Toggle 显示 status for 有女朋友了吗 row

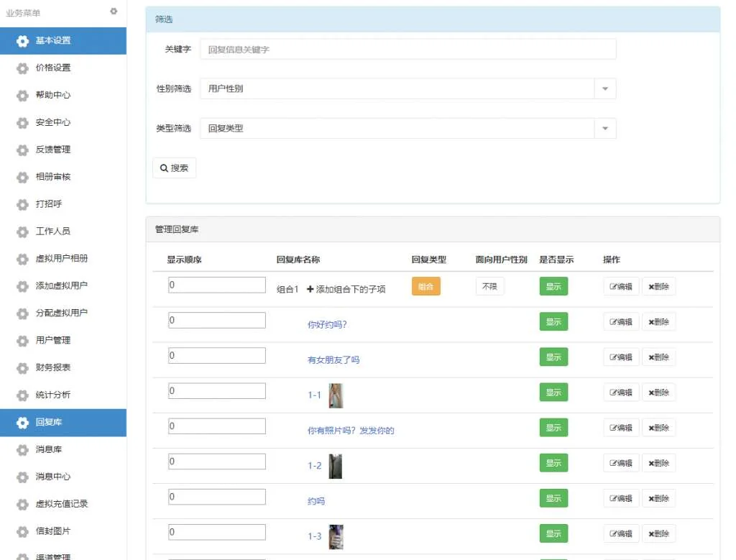click(553, 357)
